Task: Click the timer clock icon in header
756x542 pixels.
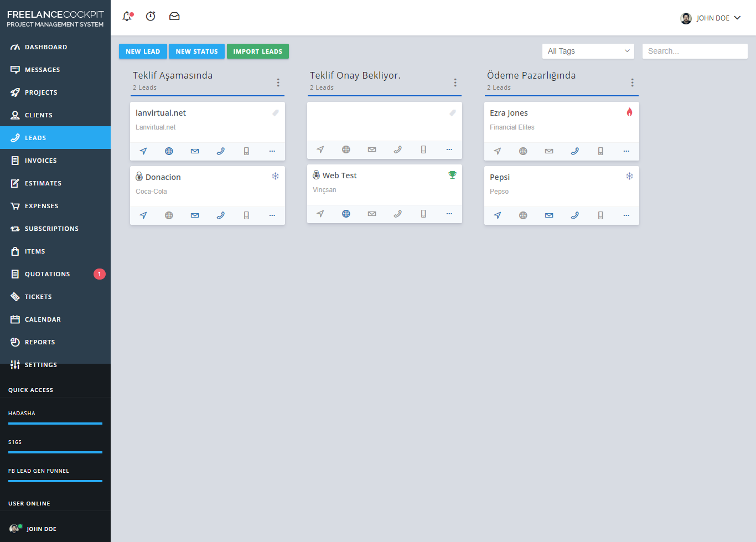Action: tap(151, 17)
